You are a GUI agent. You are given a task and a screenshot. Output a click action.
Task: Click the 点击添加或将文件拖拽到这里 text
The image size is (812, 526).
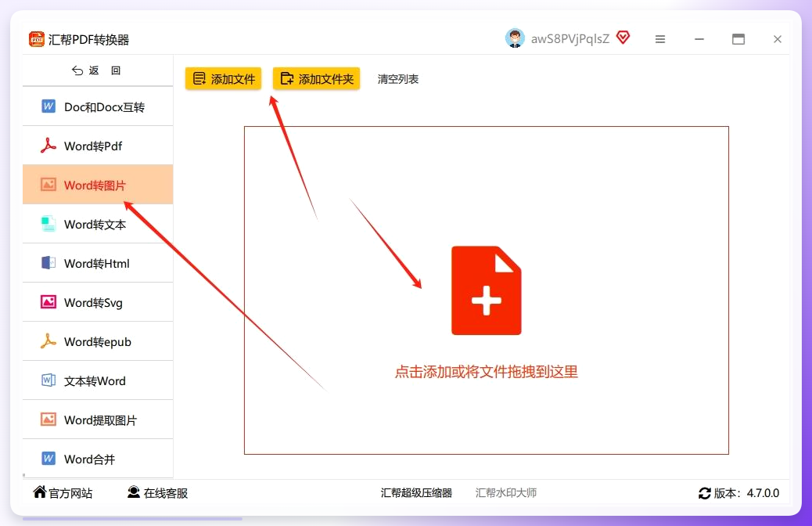tap(487, 372)
